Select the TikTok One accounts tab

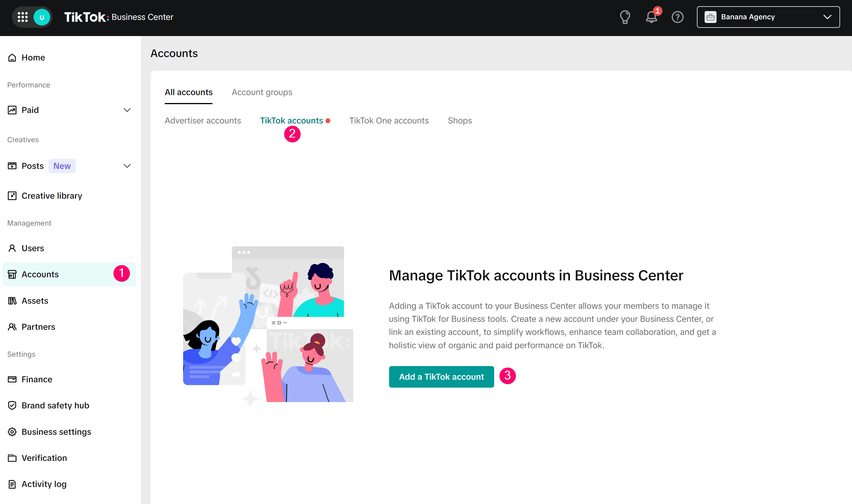(x=389, y=121)
